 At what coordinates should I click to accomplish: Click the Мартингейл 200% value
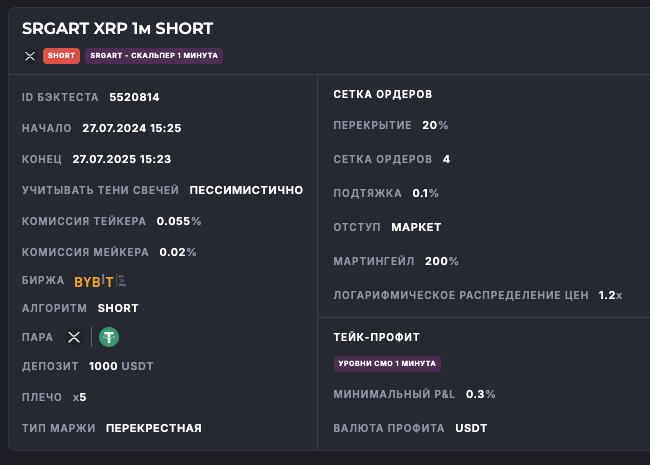[441, 261]
